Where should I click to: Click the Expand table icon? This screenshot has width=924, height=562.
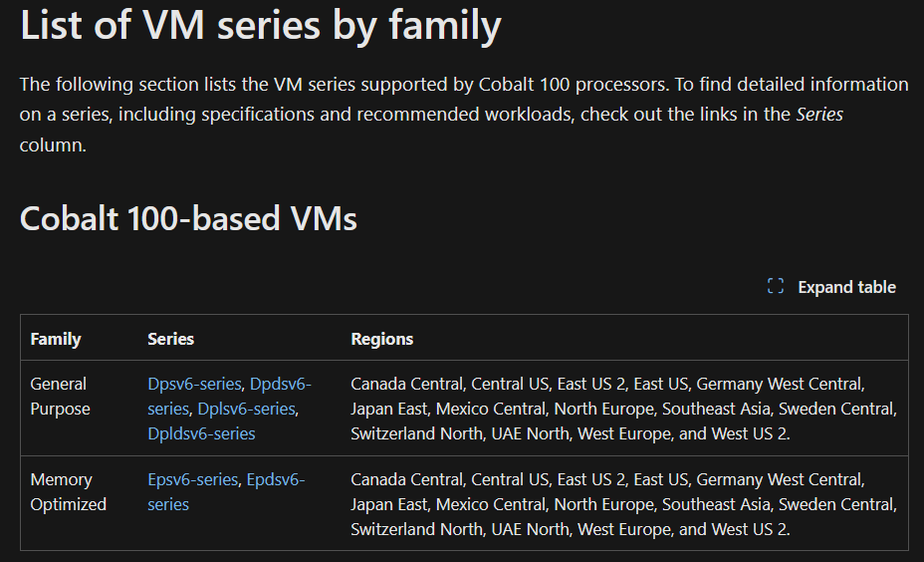pos(776,287)
